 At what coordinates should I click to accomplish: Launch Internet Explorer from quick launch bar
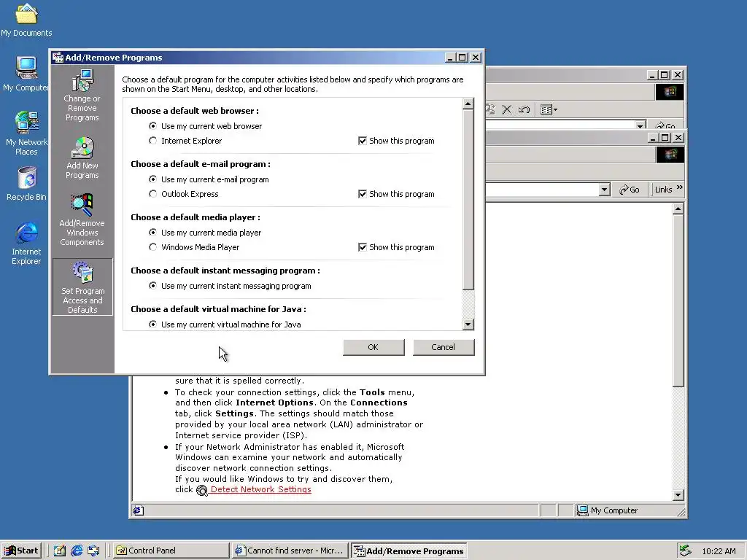[x=77, y=551]
